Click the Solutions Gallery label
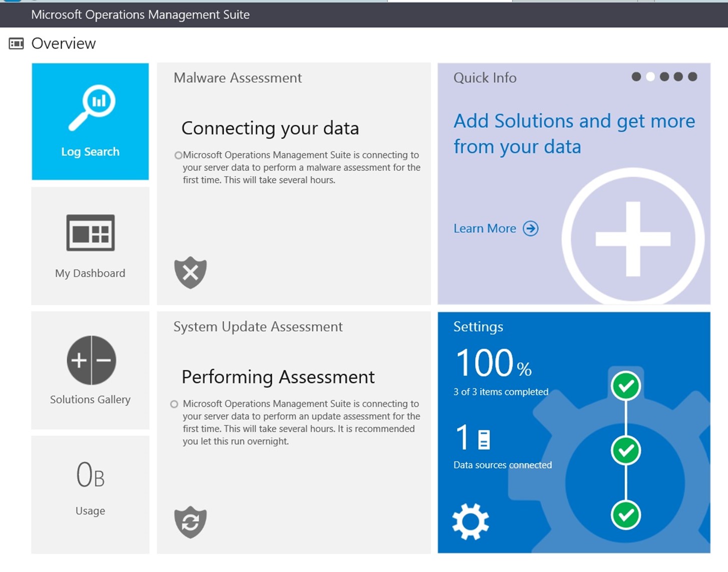 [x=91, y=399]
